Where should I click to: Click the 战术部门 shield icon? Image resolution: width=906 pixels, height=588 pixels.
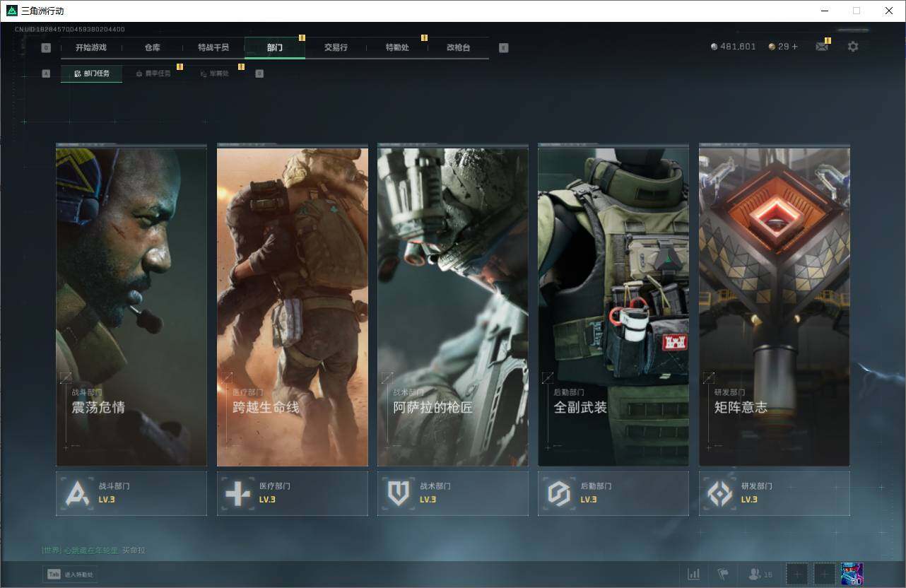pyautogui.click(x=398, y=493)
